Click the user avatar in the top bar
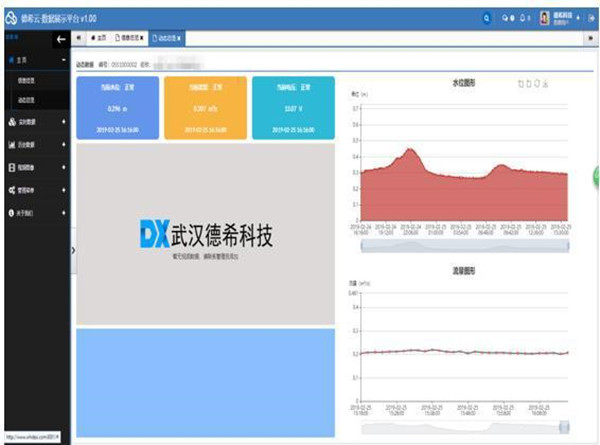The height and width of the screenshot is (445, 600). click(545, 17)
